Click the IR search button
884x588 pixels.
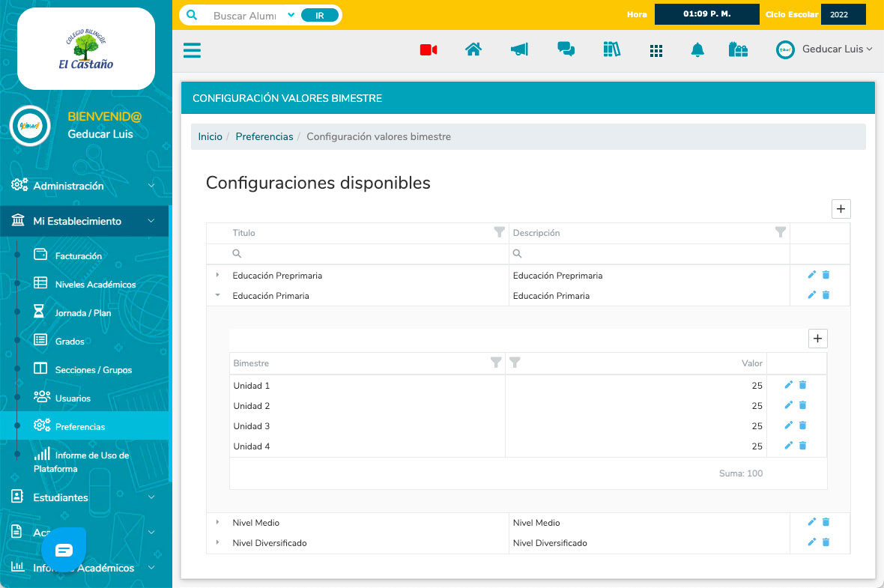coord(320,15)
